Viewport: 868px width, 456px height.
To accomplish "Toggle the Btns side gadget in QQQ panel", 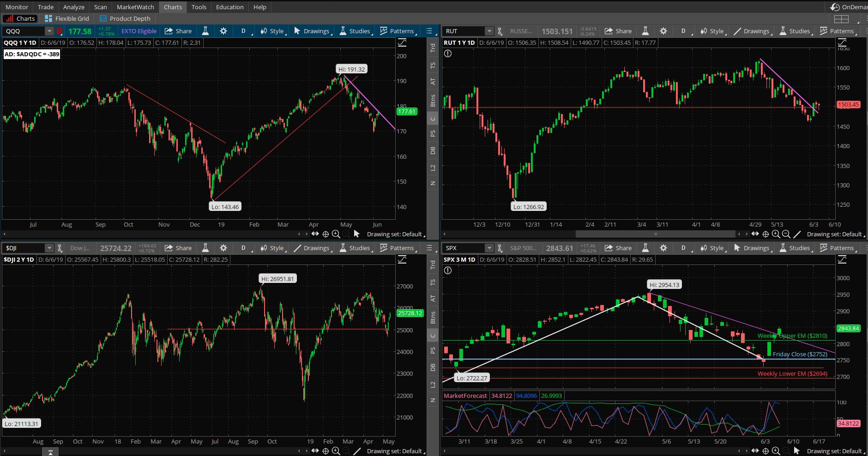I will pyautogui.click(x=433, y=101).
